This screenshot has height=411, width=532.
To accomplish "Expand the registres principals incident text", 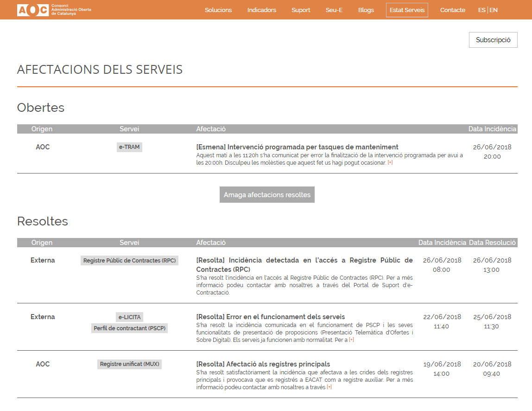I will (x=329, y=387).
